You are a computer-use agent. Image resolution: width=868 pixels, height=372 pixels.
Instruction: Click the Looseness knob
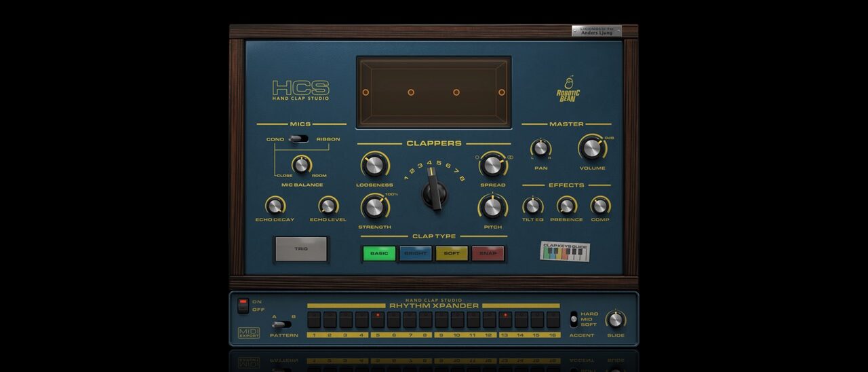(x=374, y=165)
